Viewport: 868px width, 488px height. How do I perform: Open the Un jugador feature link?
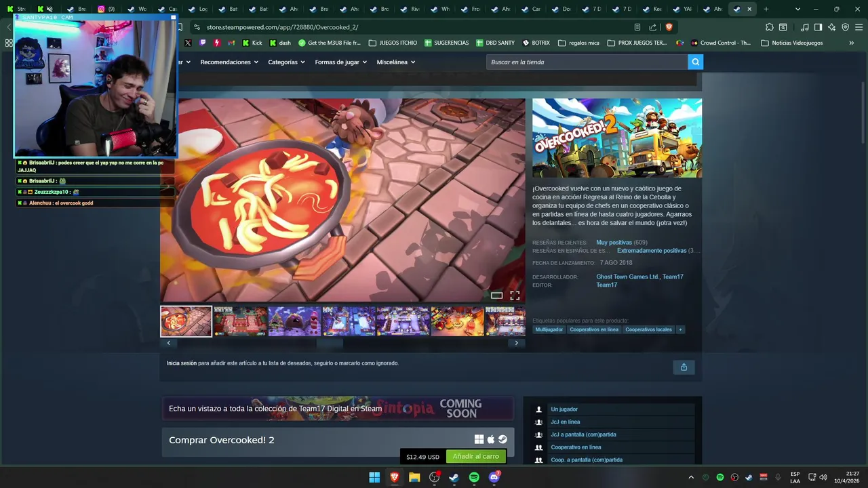coord(564,409)
